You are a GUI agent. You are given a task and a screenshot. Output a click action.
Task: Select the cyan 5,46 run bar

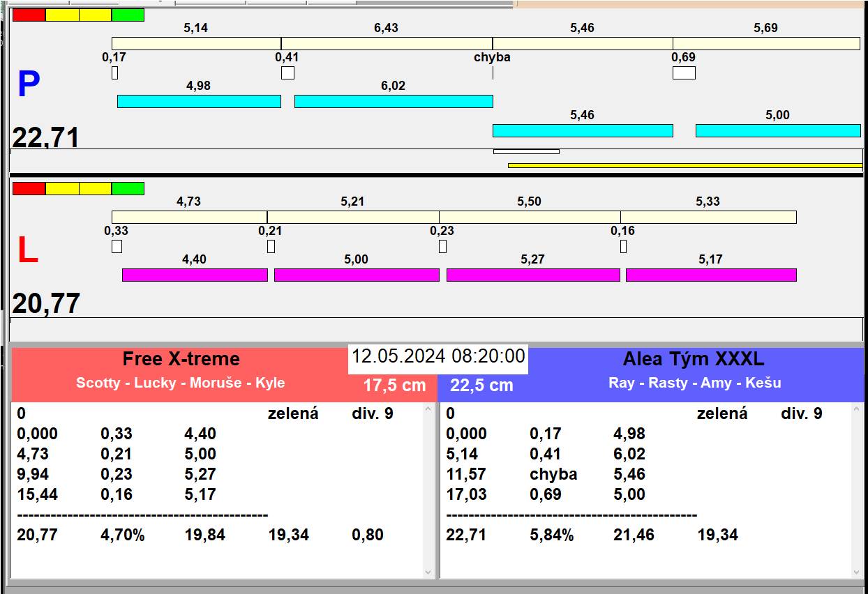(583, 130)
